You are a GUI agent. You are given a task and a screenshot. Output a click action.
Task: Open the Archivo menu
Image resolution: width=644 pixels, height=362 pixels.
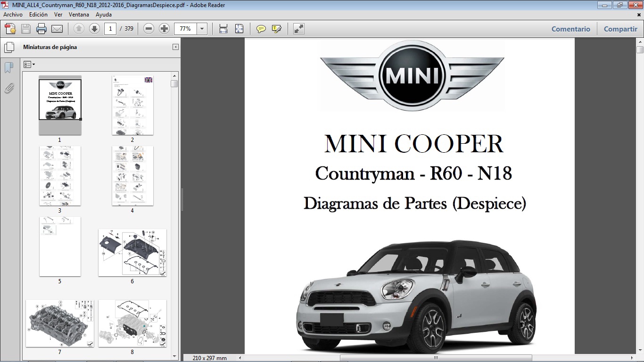click(x=12, y=15)
